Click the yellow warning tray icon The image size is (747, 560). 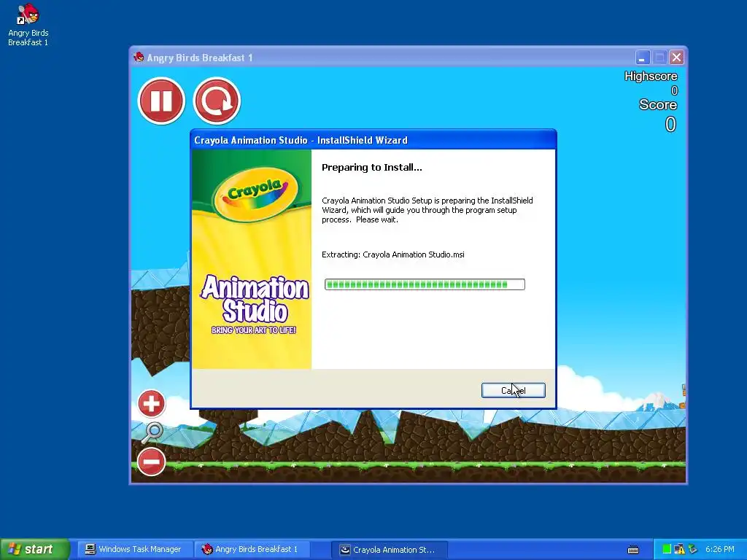coord(679,549)
